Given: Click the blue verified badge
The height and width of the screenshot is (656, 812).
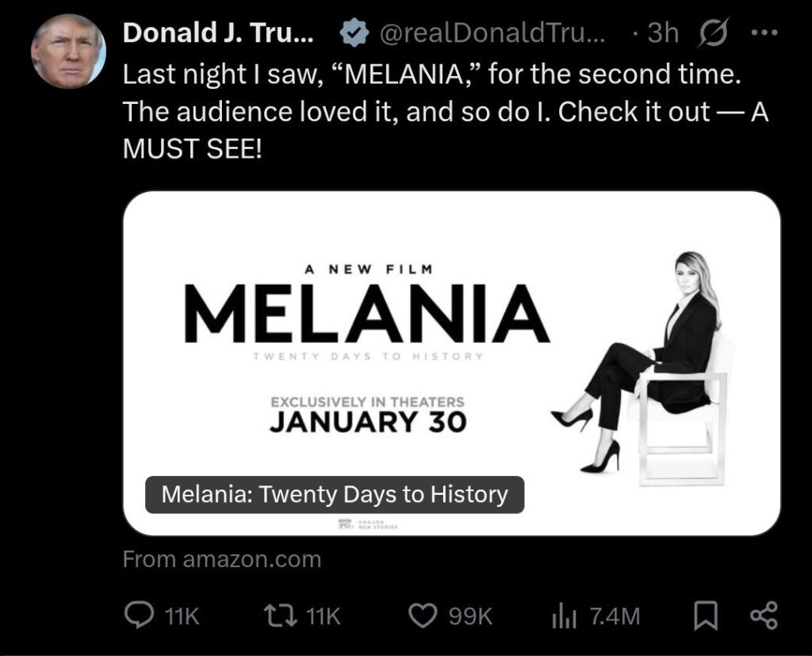Looking at the screenshot, I should [x=352, y=33].
